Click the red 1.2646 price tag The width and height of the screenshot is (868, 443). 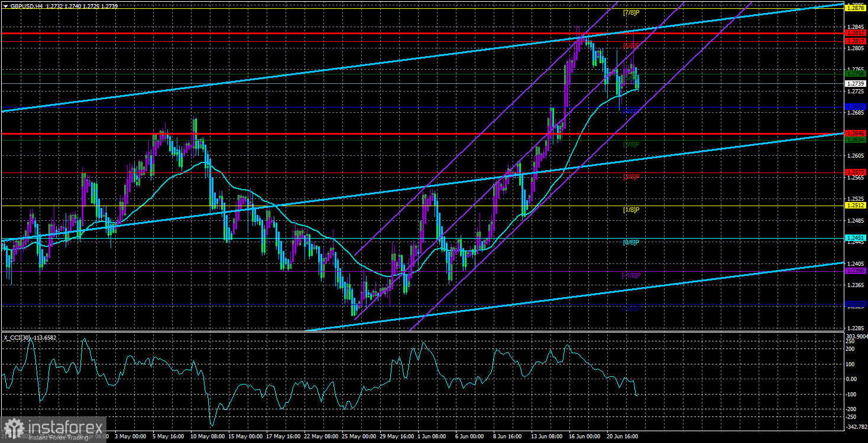[x=856, y=133]
